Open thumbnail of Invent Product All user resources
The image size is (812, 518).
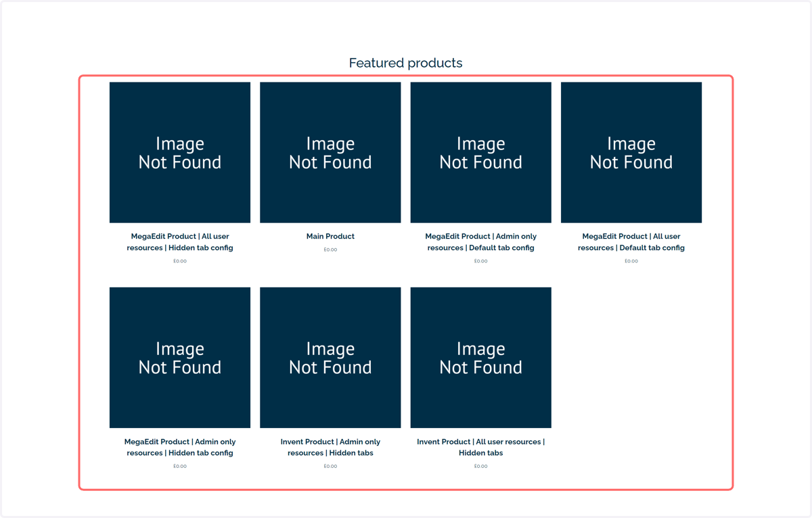click(480, 358)
